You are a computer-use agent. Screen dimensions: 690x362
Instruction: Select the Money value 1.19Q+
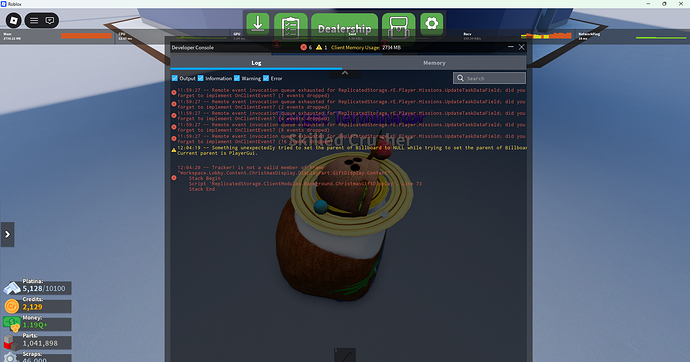35,325
